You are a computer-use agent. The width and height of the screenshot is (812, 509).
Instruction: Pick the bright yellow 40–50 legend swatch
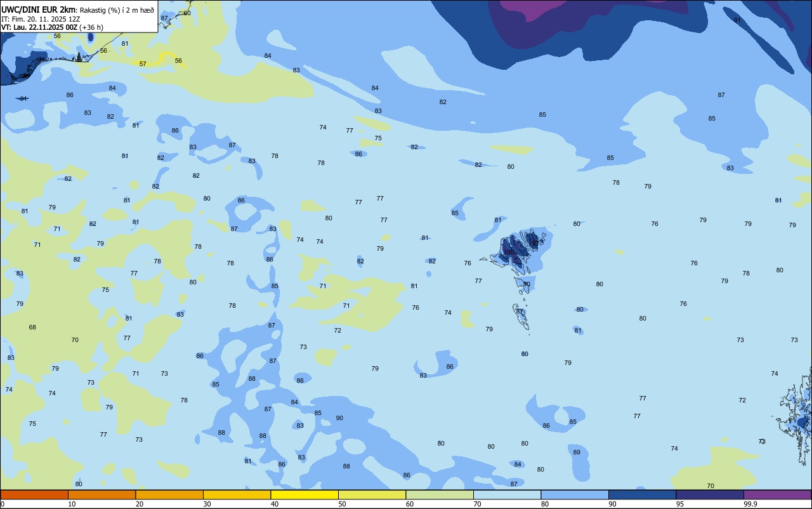[304, 494]
